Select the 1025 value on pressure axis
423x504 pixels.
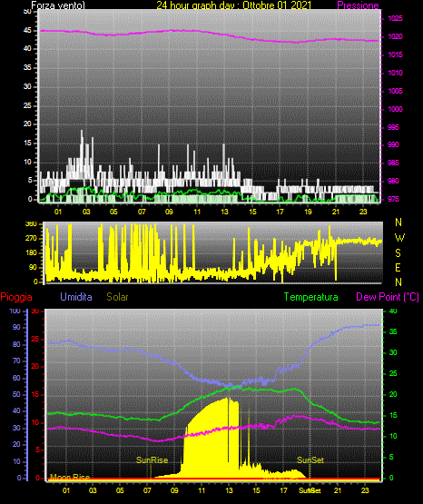(395, 18)
